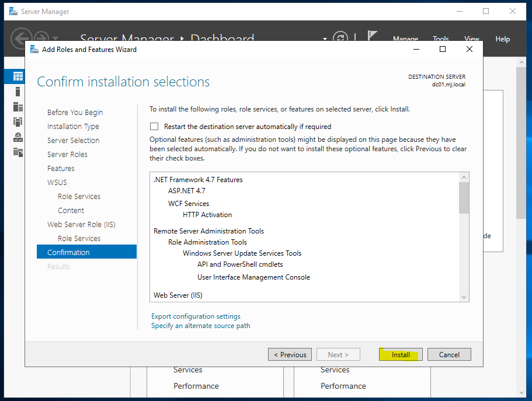
Task: Close the Add Roles and Features Wizard
Action: pyautogui.click(x=470, y=50)
